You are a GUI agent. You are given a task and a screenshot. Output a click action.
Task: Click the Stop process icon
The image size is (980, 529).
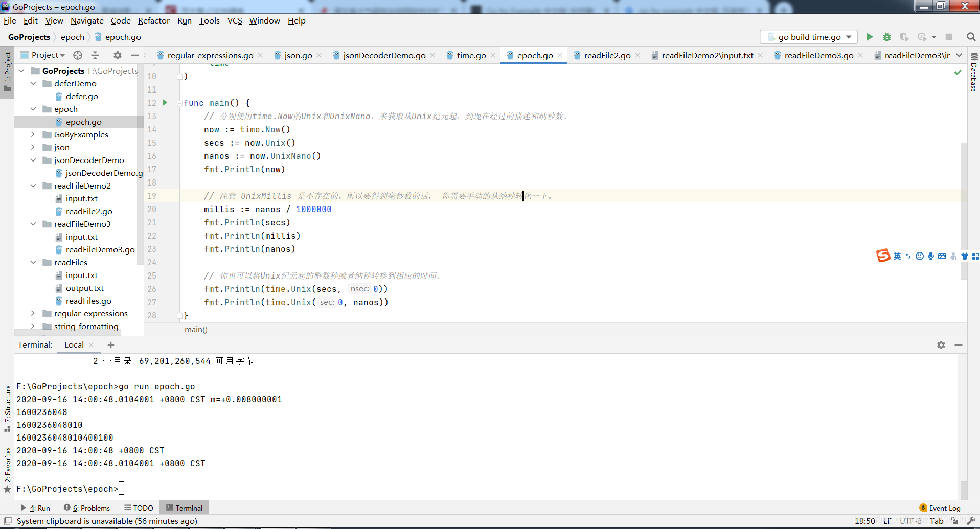point(949,37)
